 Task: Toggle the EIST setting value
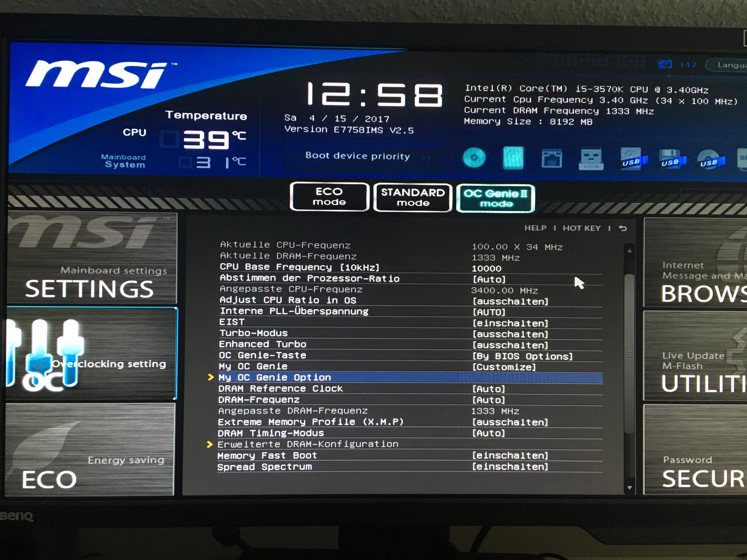(x=510, y=323)
